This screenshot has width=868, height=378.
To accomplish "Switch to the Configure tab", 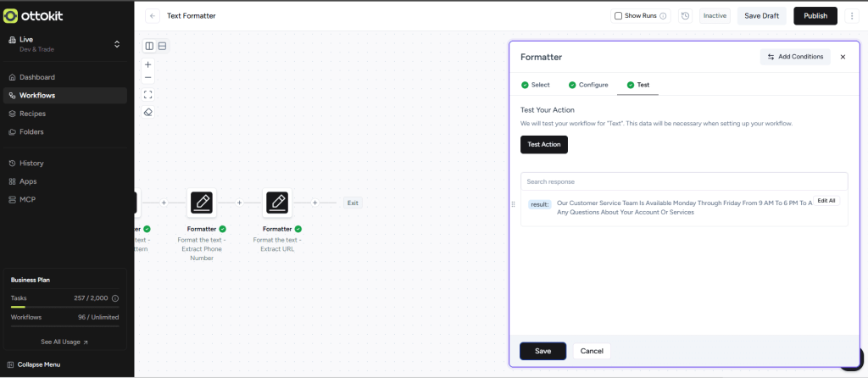I will tap(587, 85).
